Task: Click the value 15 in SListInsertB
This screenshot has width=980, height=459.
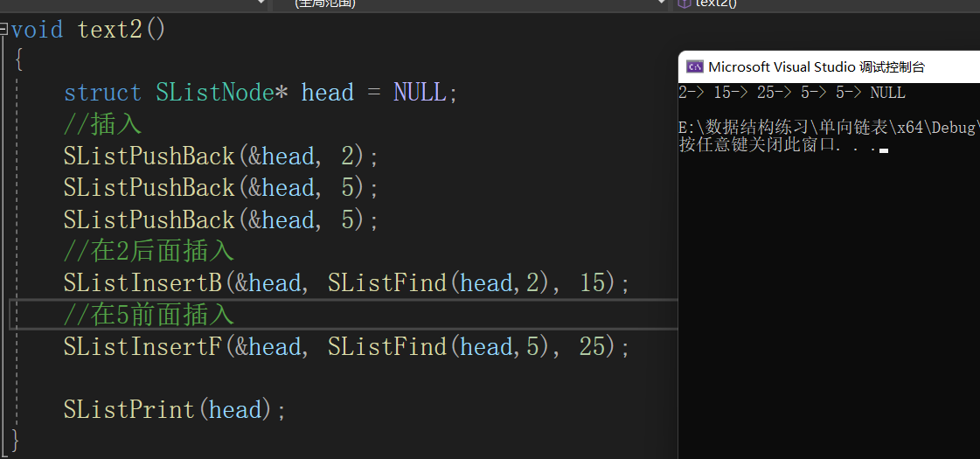Action: tap(593, 283)
